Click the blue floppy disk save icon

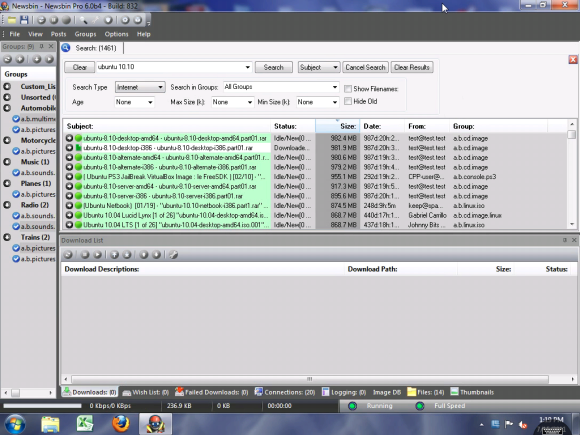coord(24,20)
